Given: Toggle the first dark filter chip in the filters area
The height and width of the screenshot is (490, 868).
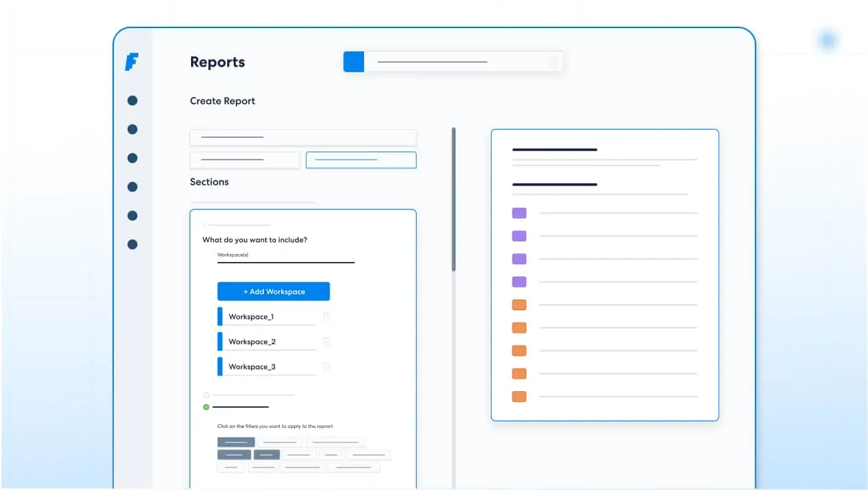Looking at the screenshot, I should coord(236,442).
